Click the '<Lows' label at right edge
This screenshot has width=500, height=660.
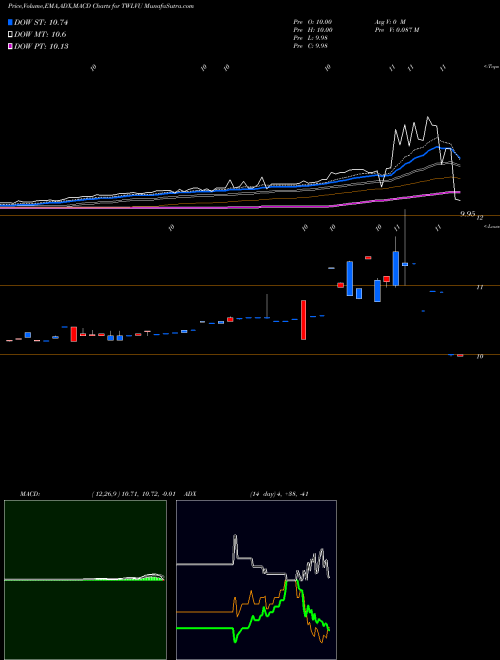[491, 226]
